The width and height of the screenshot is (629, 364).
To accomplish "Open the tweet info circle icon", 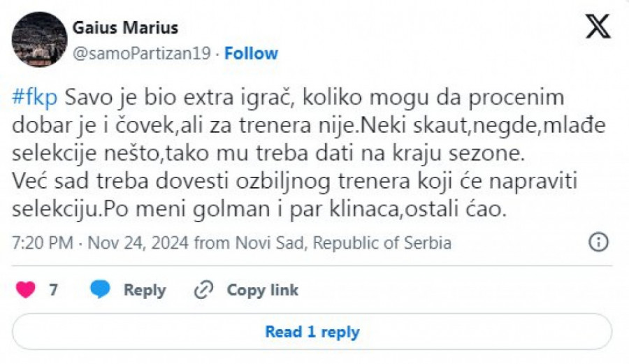I will 598,242.
